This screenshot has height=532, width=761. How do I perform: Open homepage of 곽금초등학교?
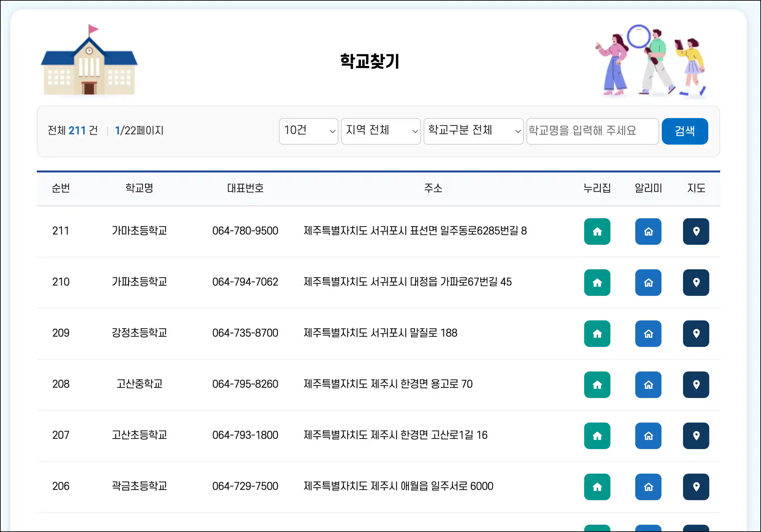[x=597, y=487]
